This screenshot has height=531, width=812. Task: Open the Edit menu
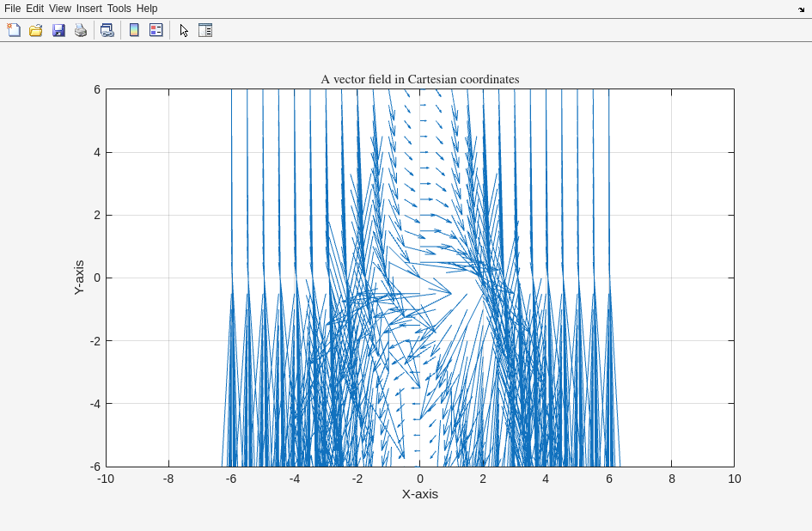pyautogui.click(x=34, y=9)
